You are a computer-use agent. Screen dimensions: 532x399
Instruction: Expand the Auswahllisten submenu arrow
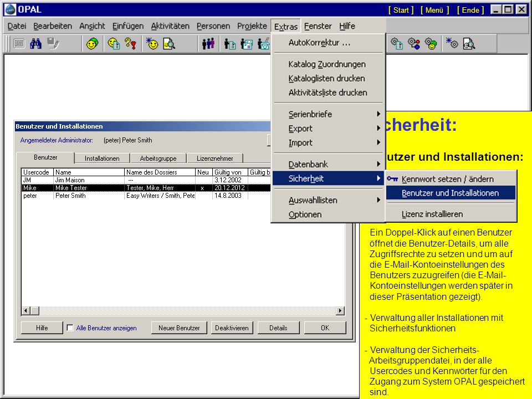pyautogui.click(x=378, y=200)
